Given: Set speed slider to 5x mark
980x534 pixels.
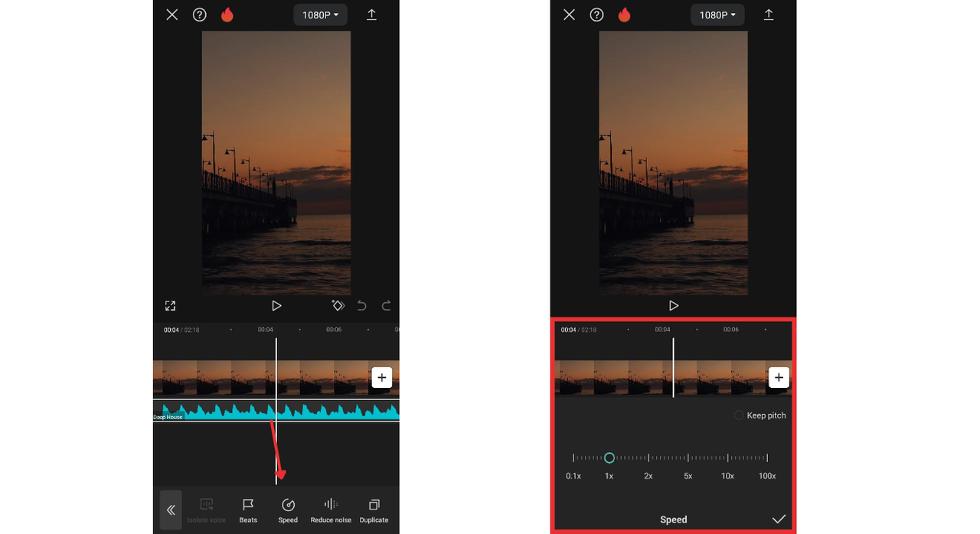Looking at the screenshot, I should (x=688, y=458).
